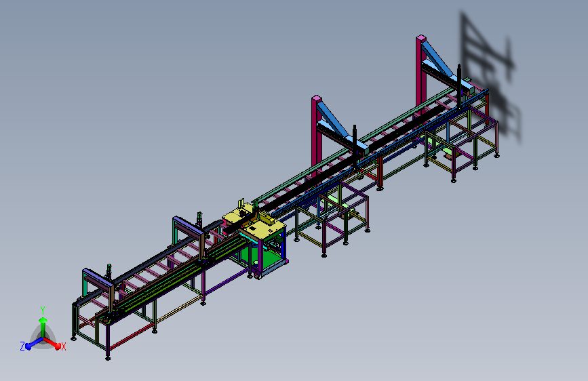Click the red X axis on orientation triad

[x=52, y=343]
